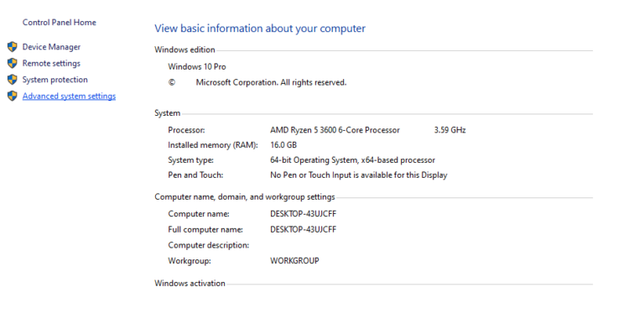The height and width of the screenshot is (329, 644).
Task: Select the Windows 10 Pro edition text
Action: (x=197, y=66)
